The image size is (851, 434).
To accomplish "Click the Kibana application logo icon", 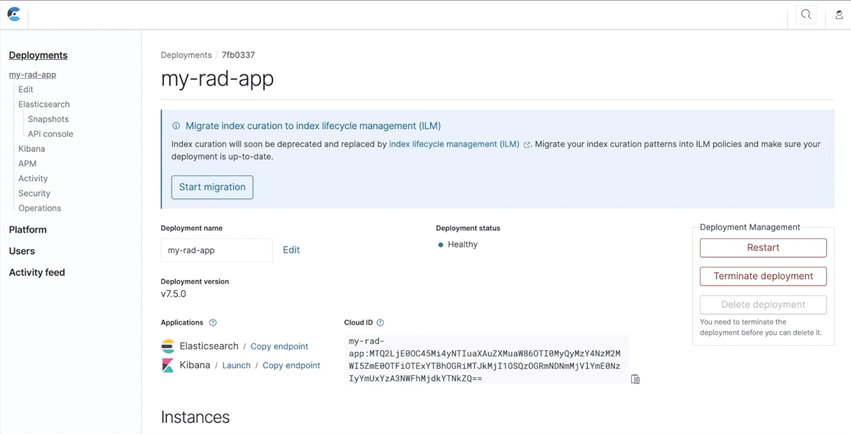I will 168,365.
